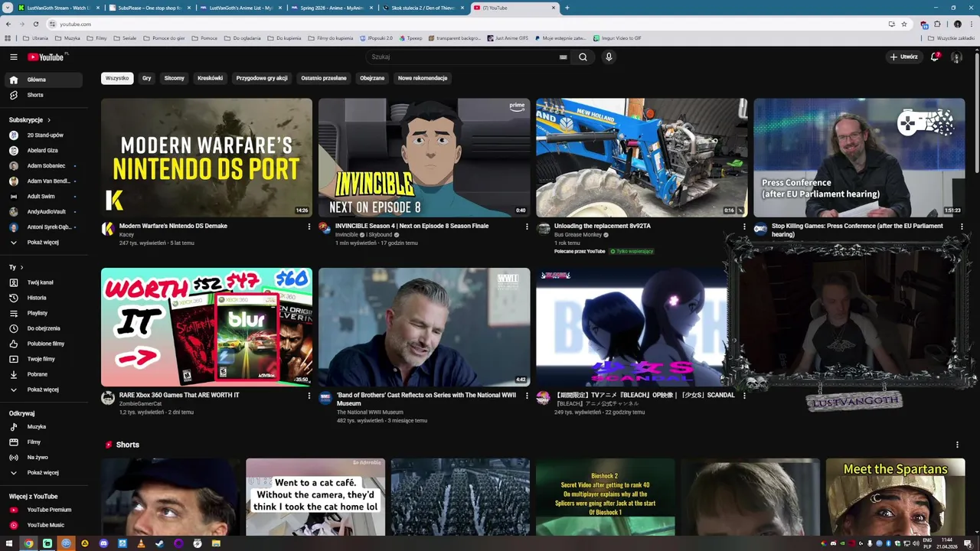Image resolution: width=980 pixels, height=551 pixels.
Task: Open Polubione filmy in the sidebar
Action: [x=45, y=344]
